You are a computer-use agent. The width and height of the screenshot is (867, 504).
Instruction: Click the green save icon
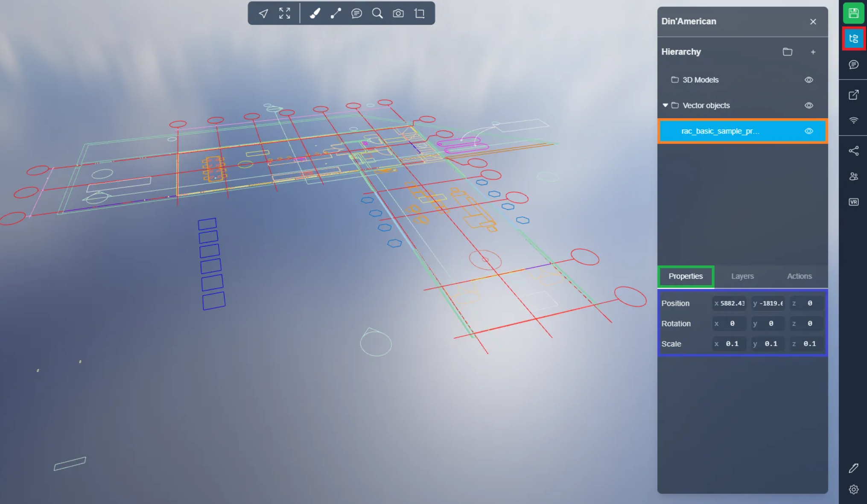tap(853, 13)
